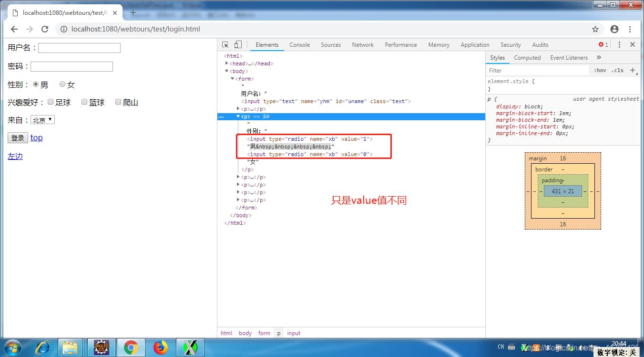Click the address bar URL
The width and height of the screenshot is (644, 357).
pos(136,29)
